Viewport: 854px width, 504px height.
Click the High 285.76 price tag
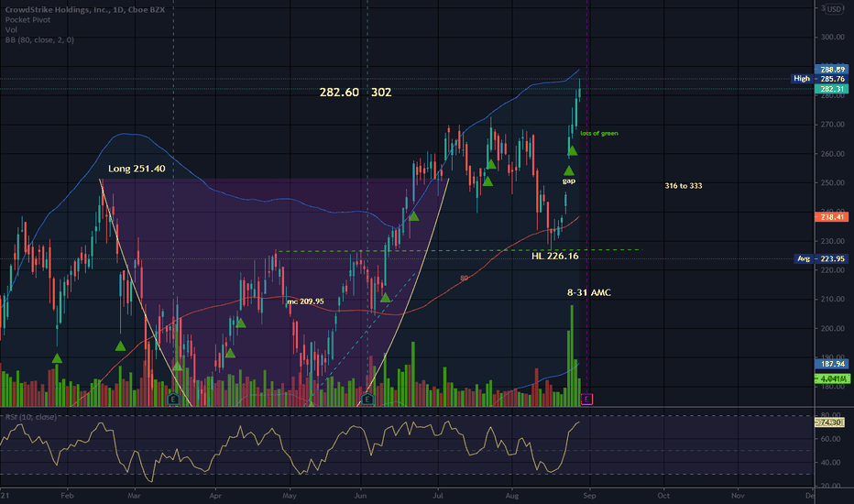[819, 79]
